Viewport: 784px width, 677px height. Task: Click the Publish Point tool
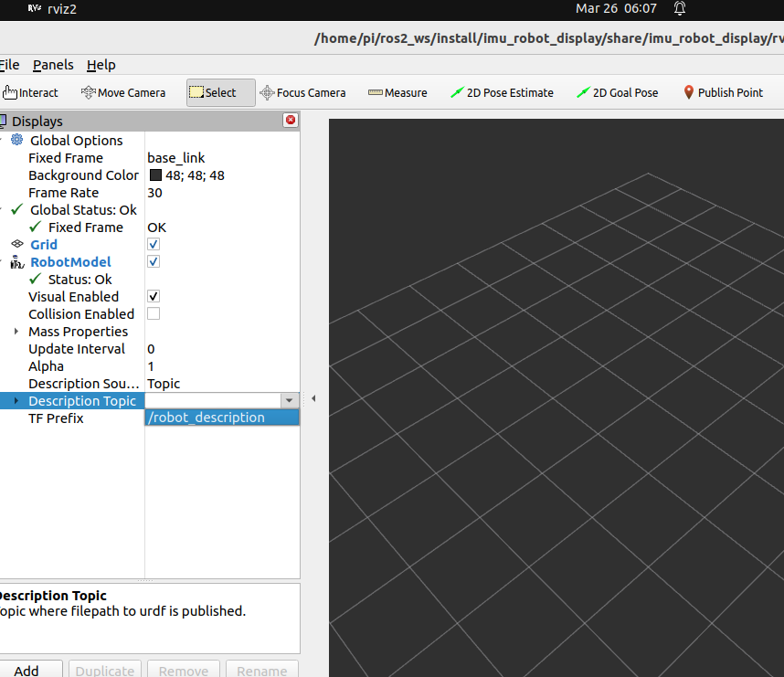pos(723,93)
